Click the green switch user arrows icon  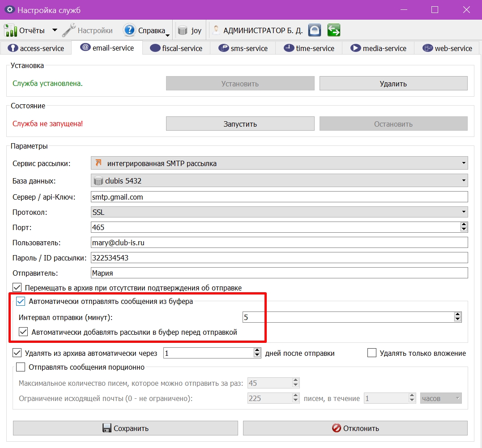(333, 30)
